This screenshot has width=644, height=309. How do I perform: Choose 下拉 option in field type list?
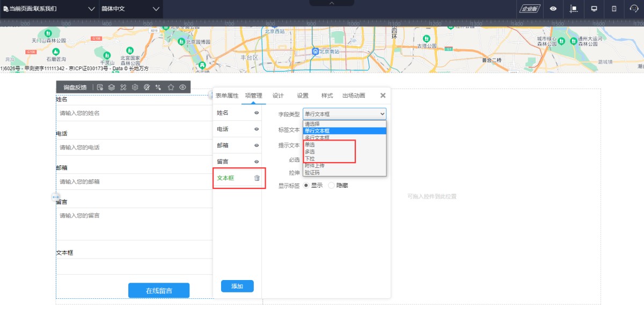[x=310, y=159]
